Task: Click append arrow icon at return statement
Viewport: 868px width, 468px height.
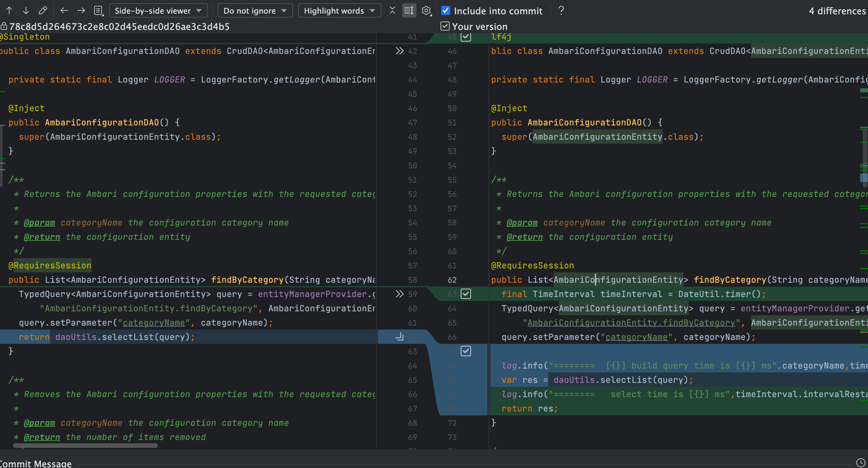Action: point(399,336)
